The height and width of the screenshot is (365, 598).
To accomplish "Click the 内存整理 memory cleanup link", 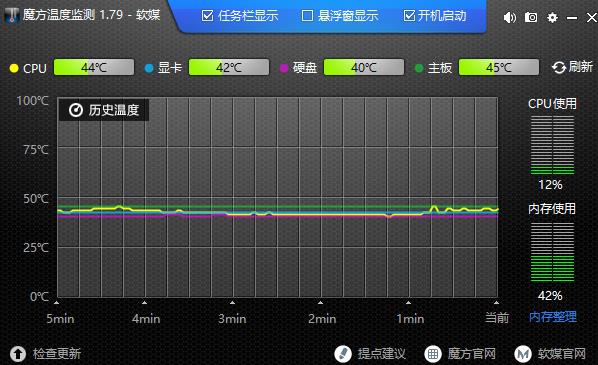I will pos(553,317).
